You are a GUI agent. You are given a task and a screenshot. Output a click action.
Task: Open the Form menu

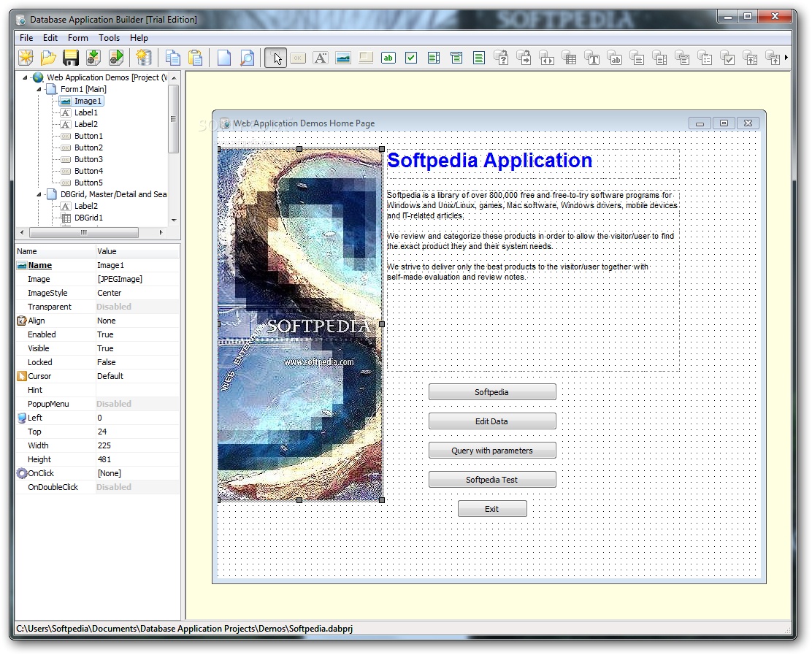77,38
